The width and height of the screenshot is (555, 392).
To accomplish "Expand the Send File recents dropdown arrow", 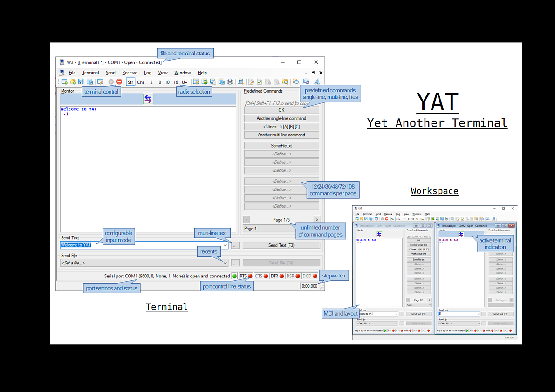I will [x=225, y=263].
